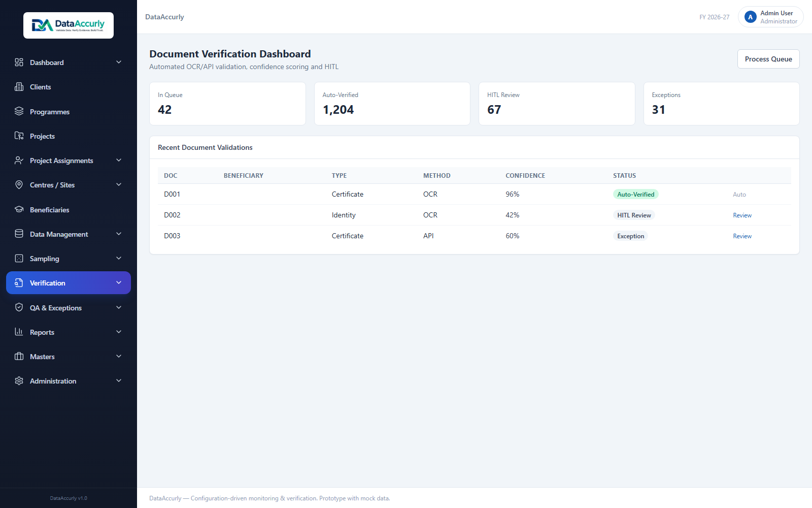Click the Sampling dice icon
This screenshot has width=812, height=508.
19,258
